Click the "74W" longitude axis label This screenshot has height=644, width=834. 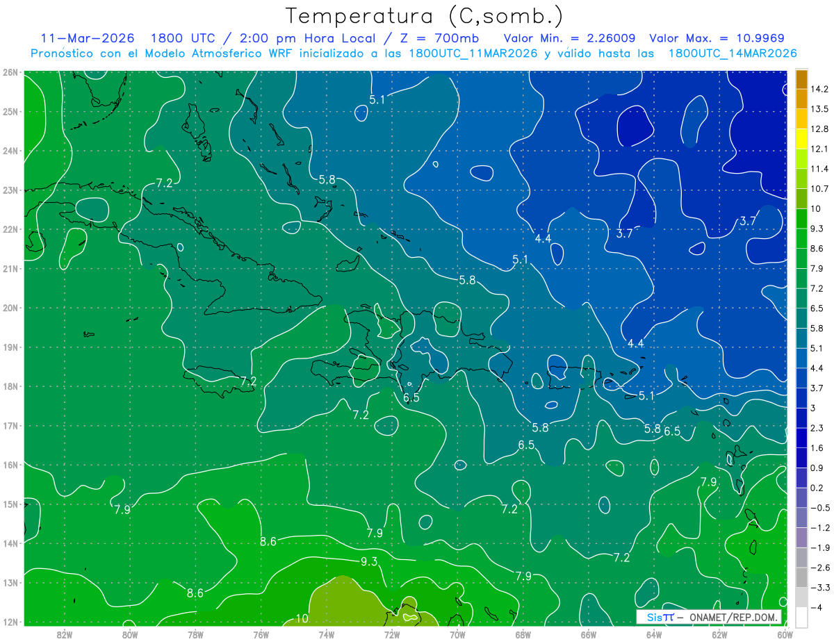[326, 634]
